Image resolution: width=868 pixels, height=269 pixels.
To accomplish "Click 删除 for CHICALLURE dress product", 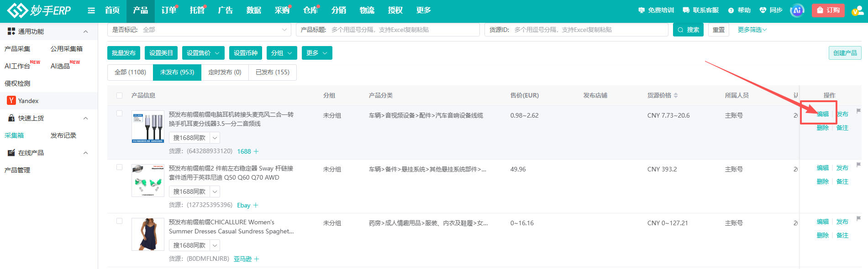I will [823, 235].
